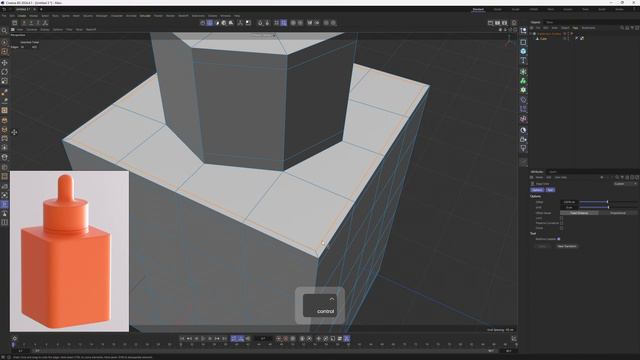Toggle Subdivision Surface enable checkmark
This screenshot has height=360, width=640.
(571, 34)
